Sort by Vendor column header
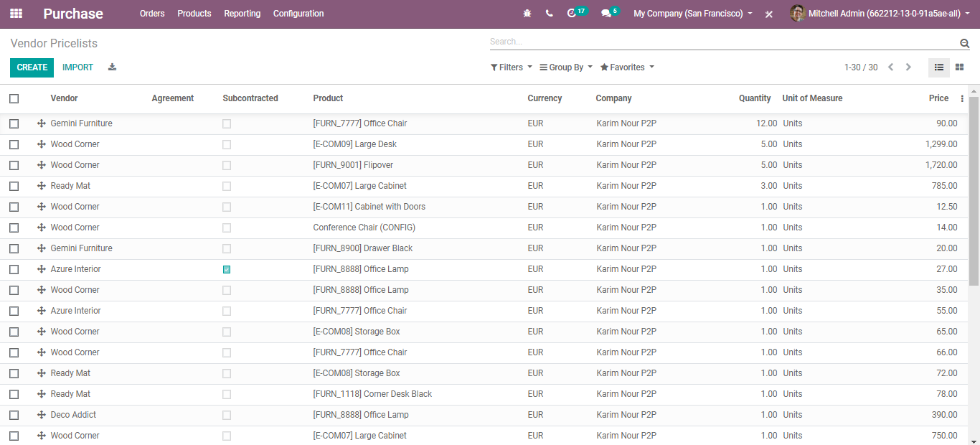The height and width of the screenshot is (445, 980). pos(64,98)
